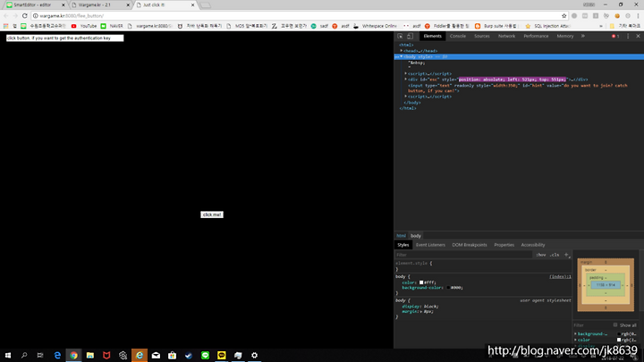Open the Chrome three-dot menu
This screenshot has width=644, height=362.
coord(639,15)
